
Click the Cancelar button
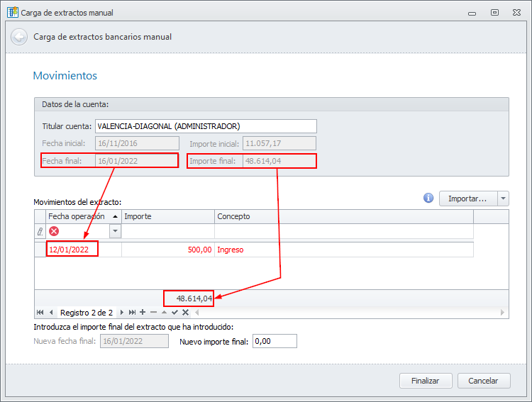pyautogui.click(x=484, y=381)
